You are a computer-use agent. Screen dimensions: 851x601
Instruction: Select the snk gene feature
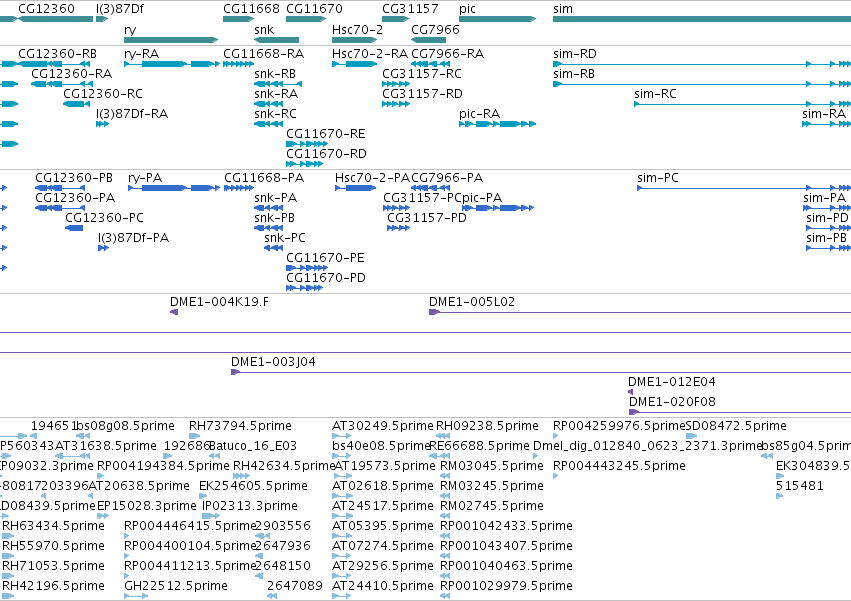coord(276,40)
